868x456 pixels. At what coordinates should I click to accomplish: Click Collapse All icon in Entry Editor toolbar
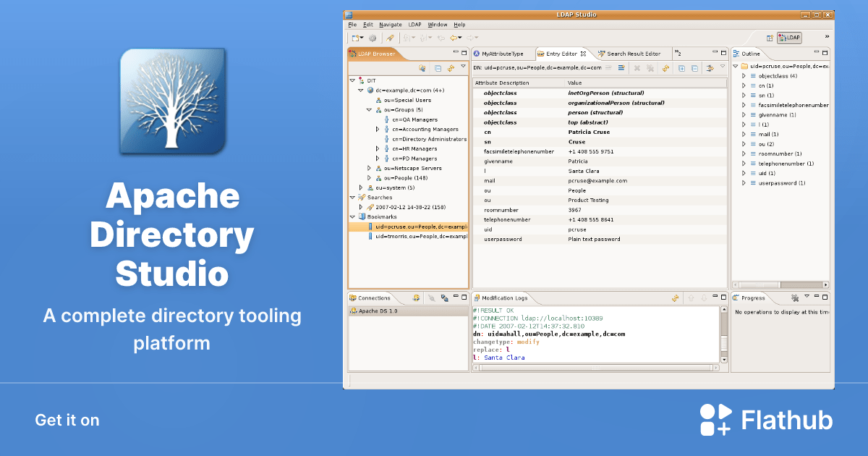click(694, 67)
